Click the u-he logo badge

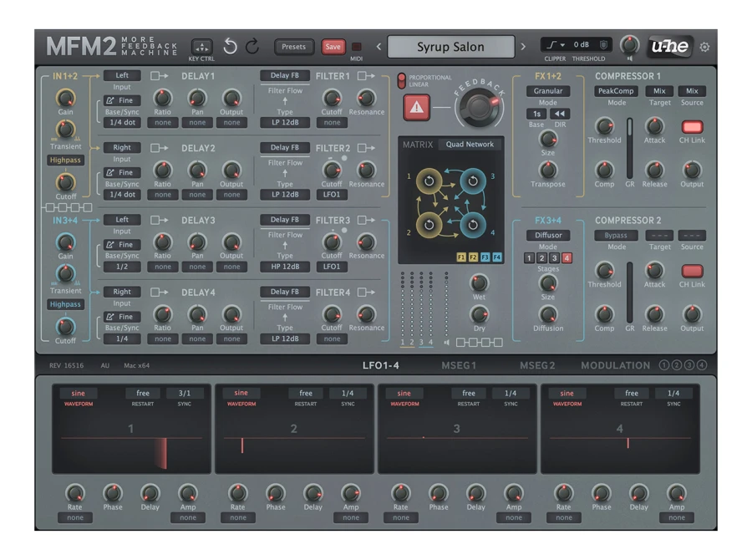point(669,46)
